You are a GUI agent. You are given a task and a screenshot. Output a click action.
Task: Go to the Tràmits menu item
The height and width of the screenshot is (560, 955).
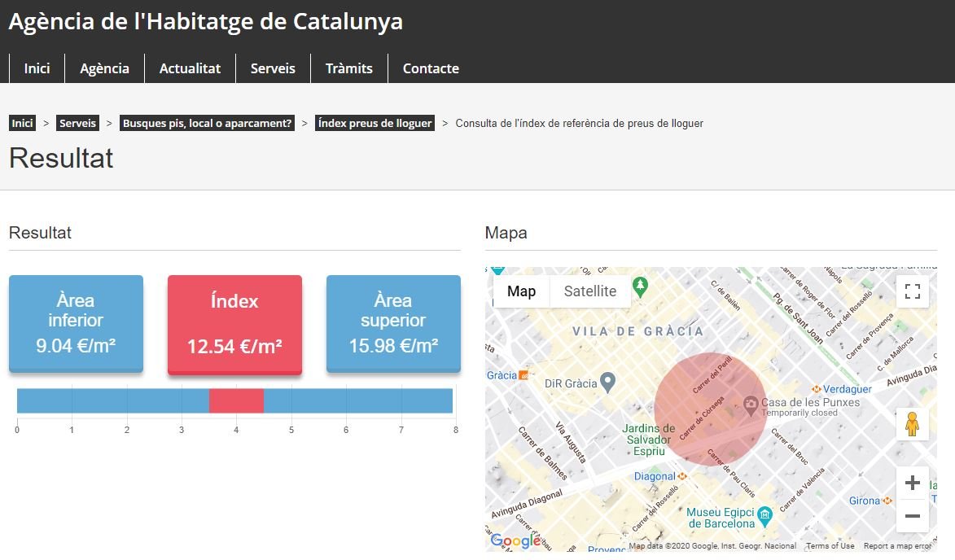(x=349, y=68)
